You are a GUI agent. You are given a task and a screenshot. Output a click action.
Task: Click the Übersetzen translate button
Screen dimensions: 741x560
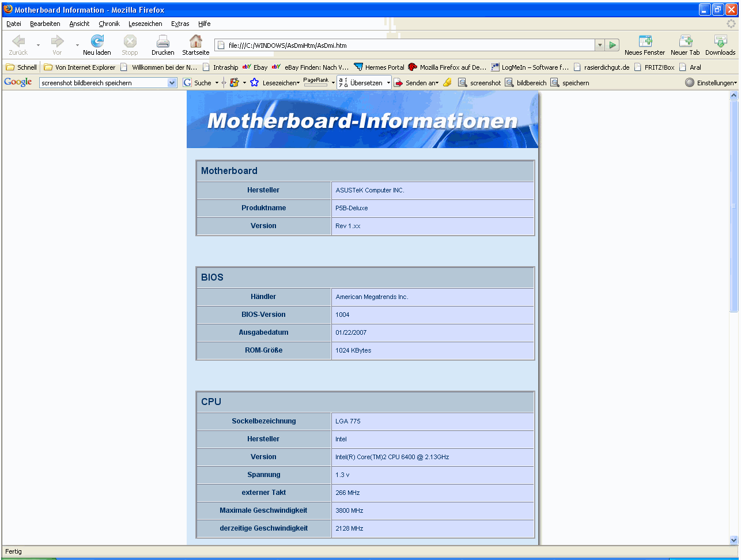point(361,83)
